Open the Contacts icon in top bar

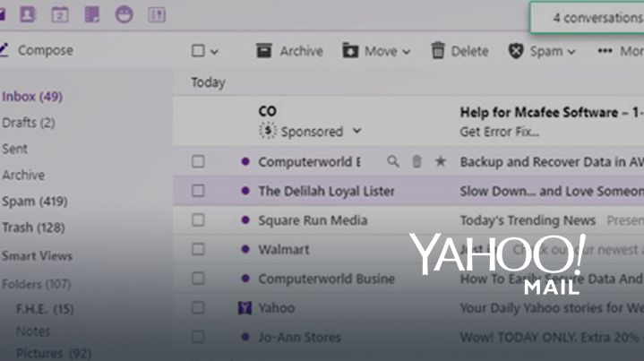[28, 15]
